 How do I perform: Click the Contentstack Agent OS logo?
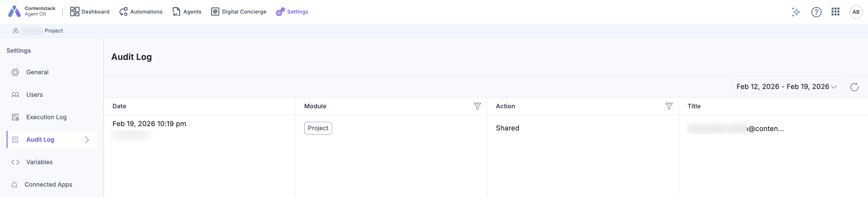click(x=30, y=11)
